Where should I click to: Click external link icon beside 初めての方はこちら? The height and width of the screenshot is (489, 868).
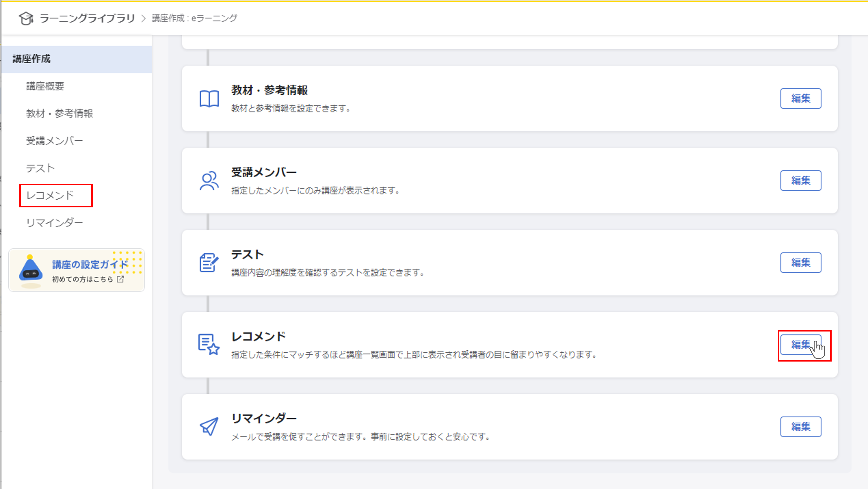coord(120,279)
